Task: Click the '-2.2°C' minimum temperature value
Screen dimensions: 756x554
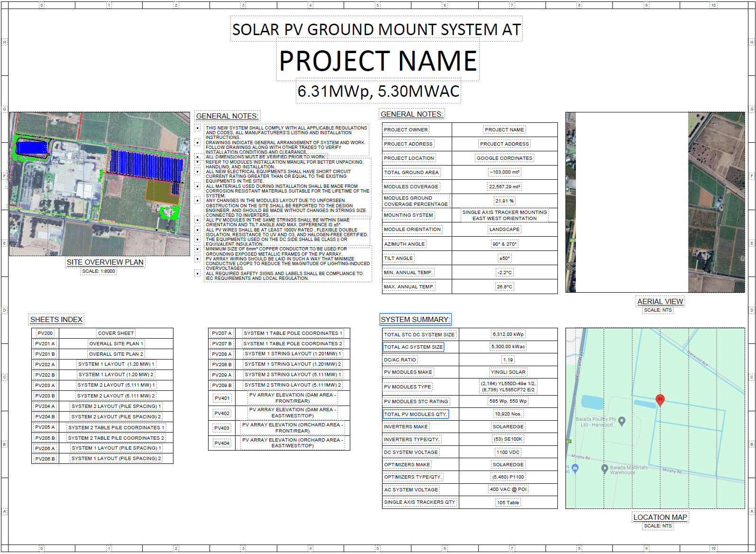Action: click(x=504, y=273)
